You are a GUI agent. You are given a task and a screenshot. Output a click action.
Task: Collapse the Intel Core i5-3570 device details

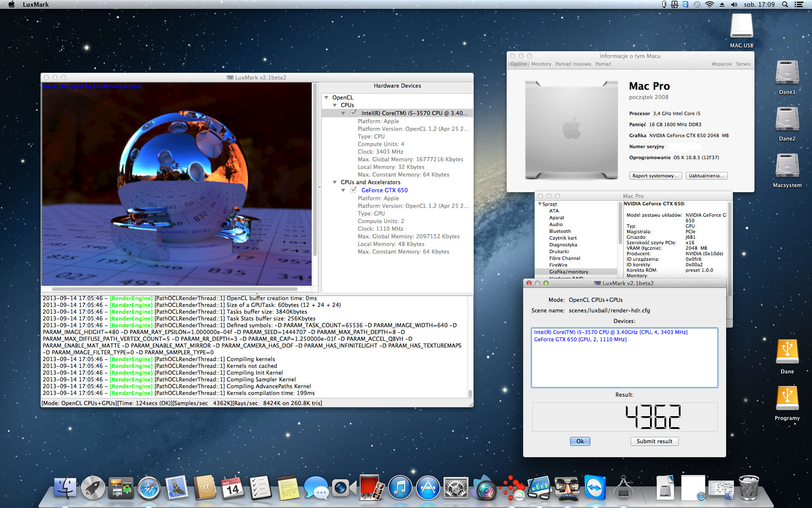pyautogui.click(x=343, y=113)
